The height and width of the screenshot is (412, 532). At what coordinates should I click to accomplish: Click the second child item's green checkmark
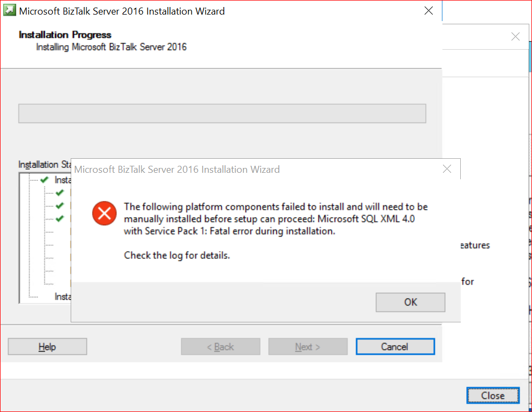[x=59, y=206]
